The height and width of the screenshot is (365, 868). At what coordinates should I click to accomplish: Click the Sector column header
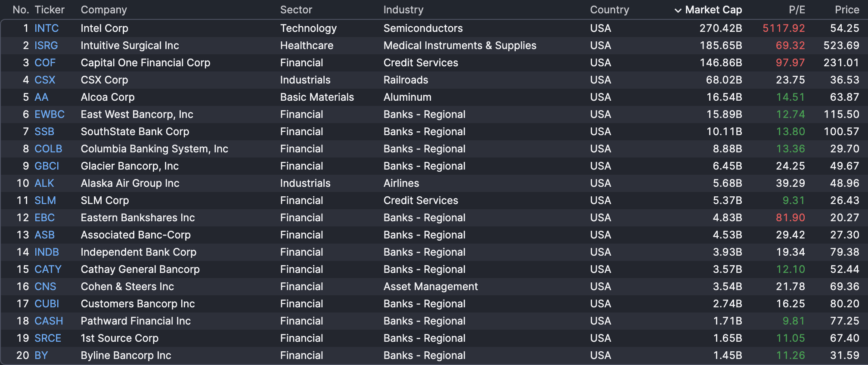[x=296, y=10]
